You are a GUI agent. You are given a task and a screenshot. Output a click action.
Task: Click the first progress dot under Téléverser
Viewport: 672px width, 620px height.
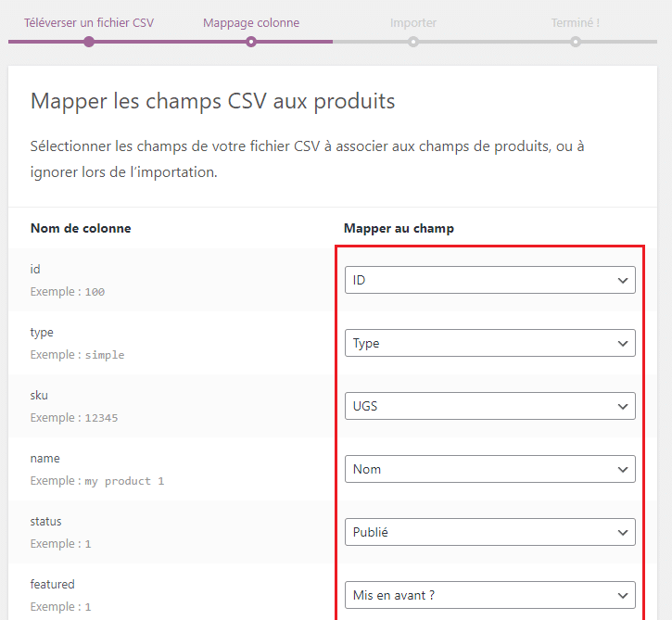click(89, 42)
